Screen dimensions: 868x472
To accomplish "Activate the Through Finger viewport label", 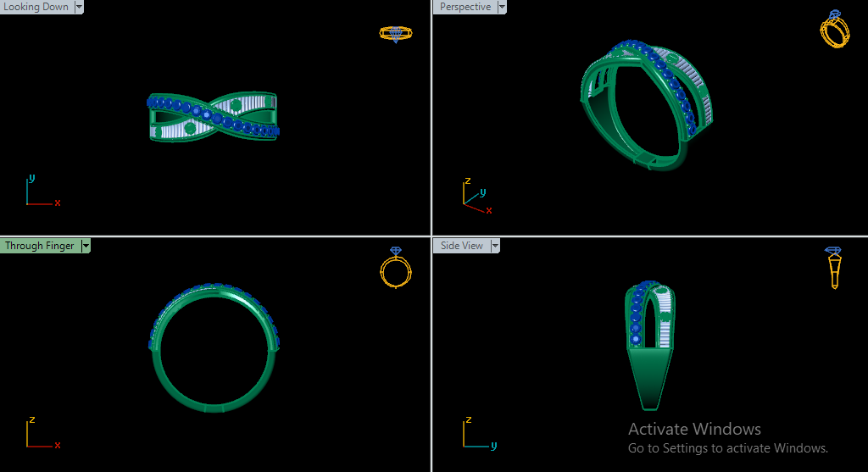I will [39, 246].
